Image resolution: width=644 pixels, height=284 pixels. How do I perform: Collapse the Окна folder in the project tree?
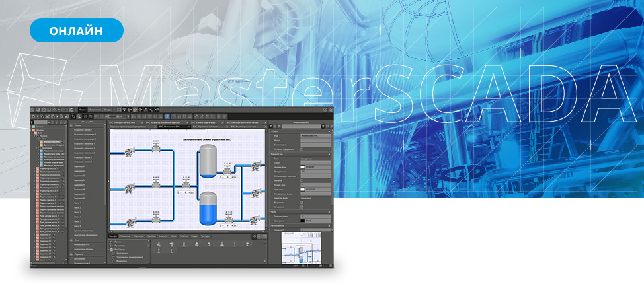(x=36, y=139)
